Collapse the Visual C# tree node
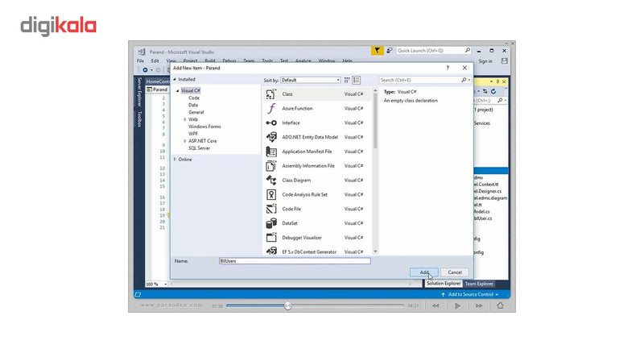This screenshot has width=644, height=353. [x=178, y=90]
